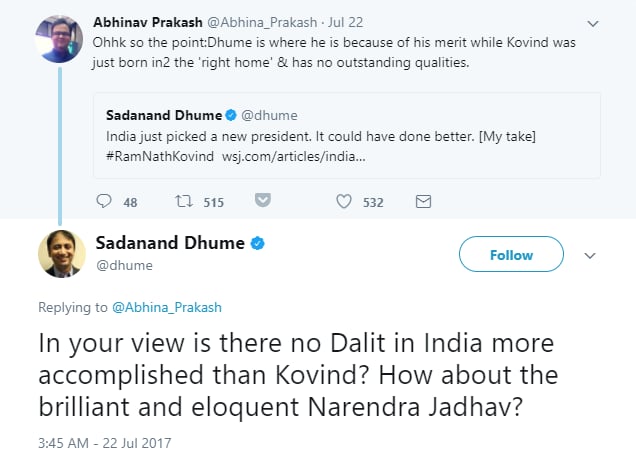Click the 3:45 AM - 22 Jul 2017 timestamp

104,439
